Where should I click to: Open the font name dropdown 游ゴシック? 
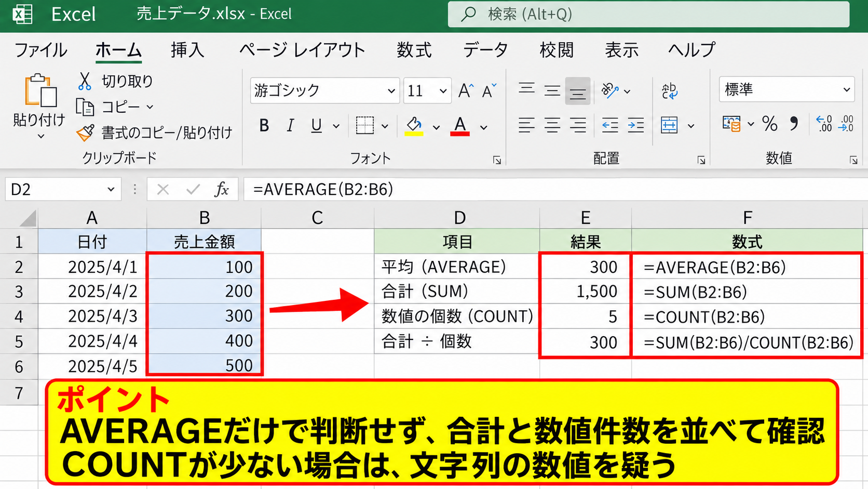(391, 91)
